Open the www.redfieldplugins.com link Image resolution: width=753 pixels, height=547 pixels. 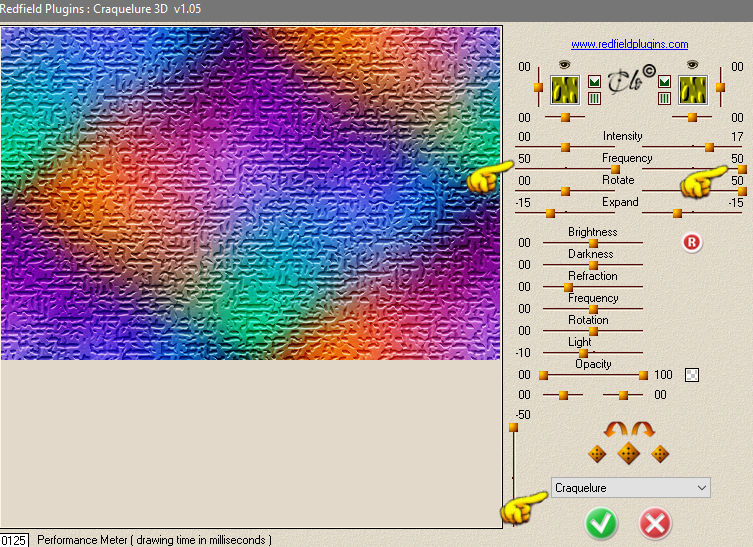(x=629, y=44)
